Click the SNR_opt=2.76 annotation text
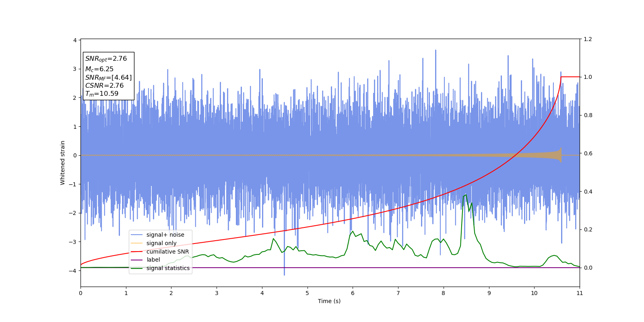This screenshot has width=644, height=322. tap(106, 59)
